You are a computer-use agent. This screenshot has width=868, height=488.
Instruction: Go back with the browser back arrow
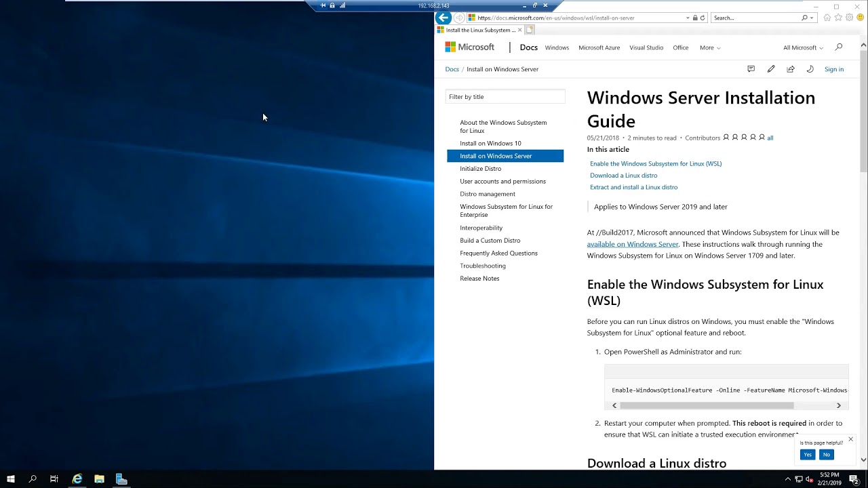(443, 18)
